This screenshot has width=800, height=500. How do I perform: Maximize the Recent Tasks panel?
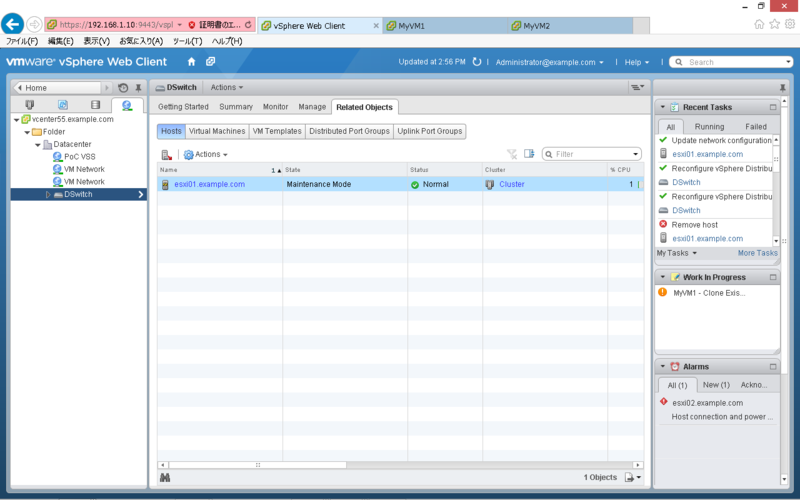coord(773,107)
